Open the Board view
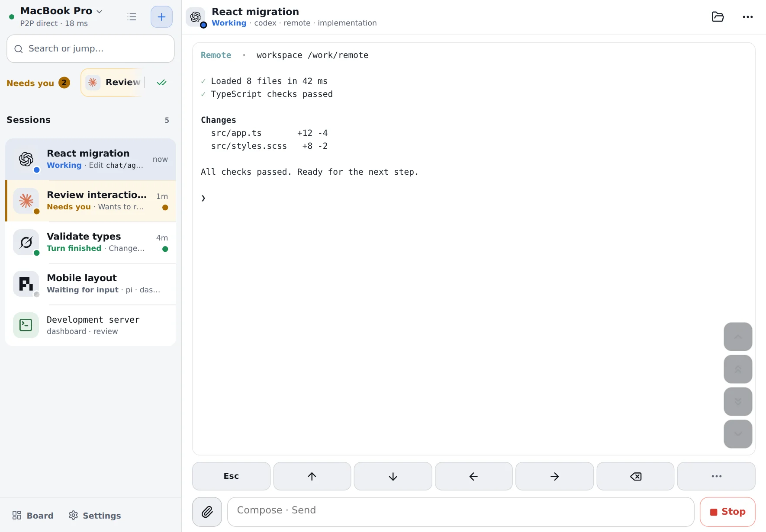The image size is (766, 532). [x=33, y=515]
